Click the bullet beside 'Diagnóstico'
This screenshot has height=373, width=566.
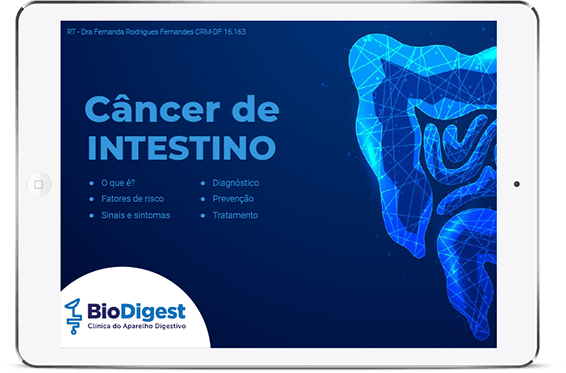[x=203, y=183]
